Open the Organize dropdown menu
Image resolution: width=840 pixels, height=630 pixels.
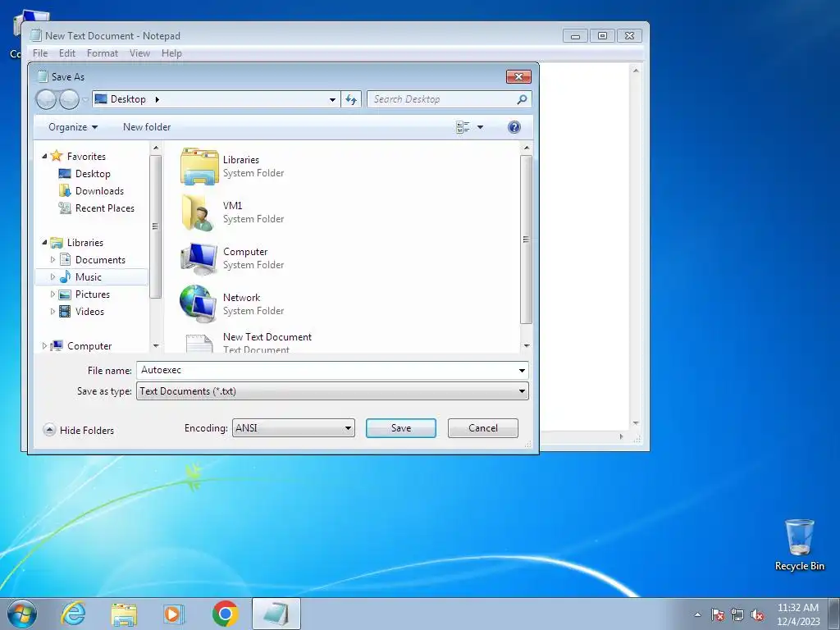tap(73, 127)
